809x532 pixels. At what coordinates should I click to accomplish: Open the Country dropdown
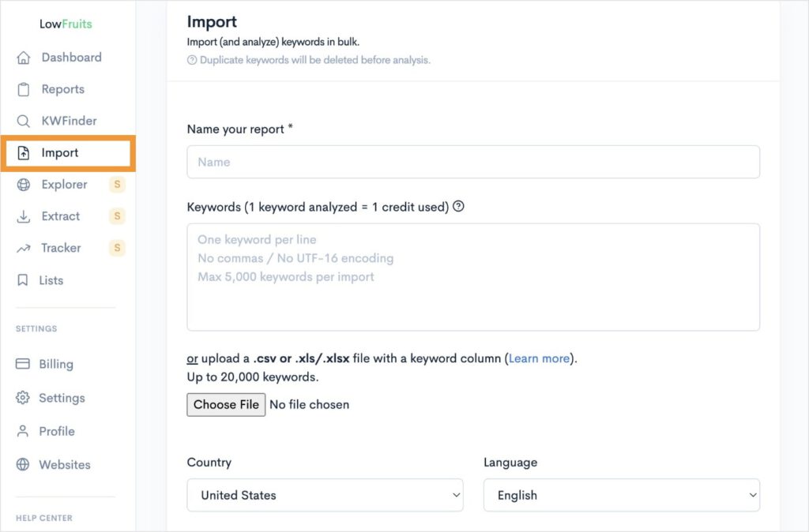coord(325,495)
